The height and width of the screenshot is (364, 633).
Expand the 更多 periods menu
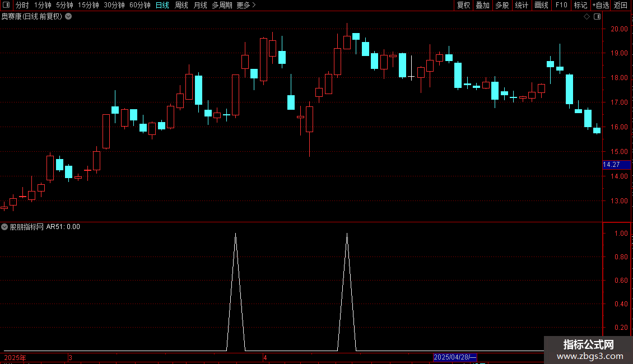point(246,5)
